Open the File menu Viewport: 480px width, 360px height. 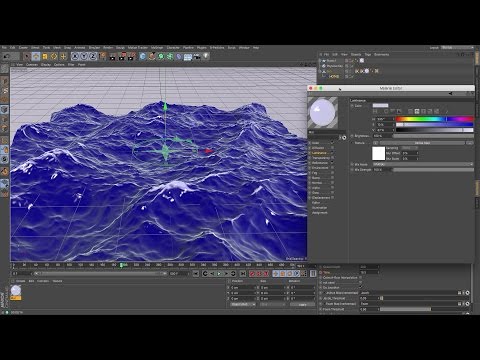pyautogui.click(x=4, y=48)
